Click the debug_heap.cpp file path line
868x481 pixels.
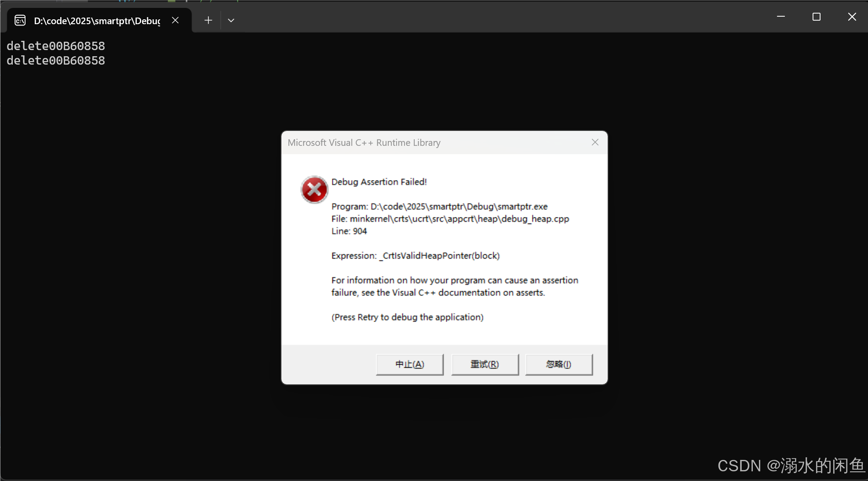point(450,219)
